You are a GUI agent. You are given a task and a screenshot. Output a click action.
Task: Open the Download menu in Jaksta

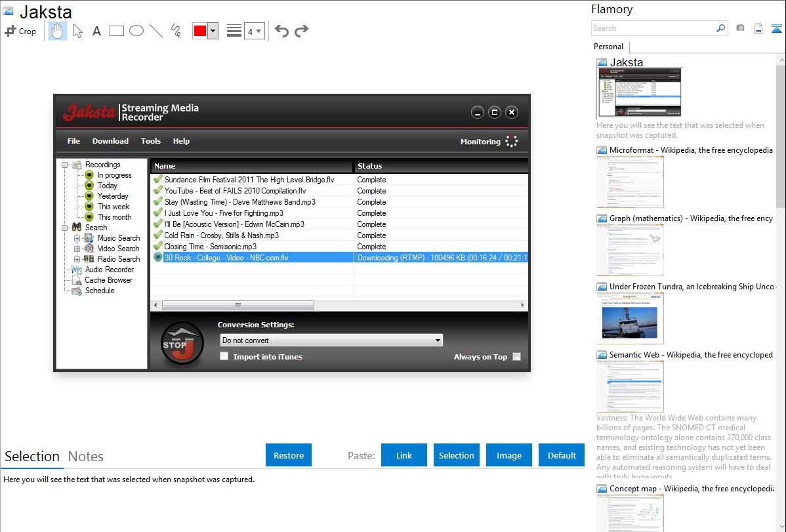pos(110,141)
